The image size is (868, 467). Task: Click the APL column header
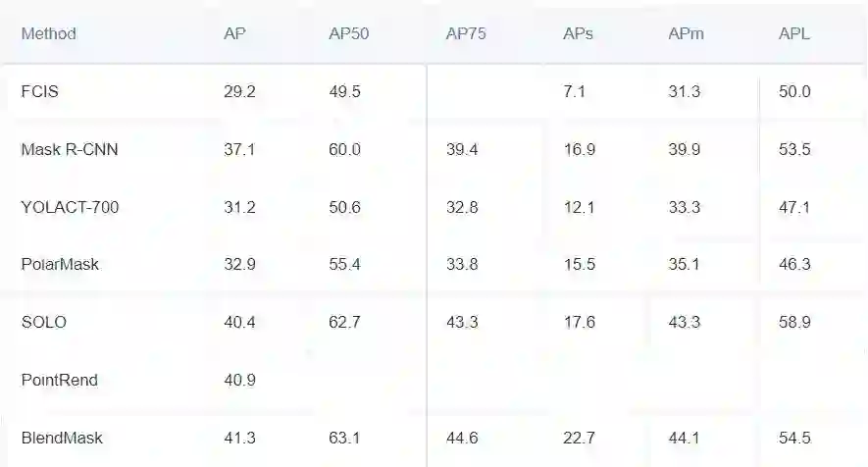pos(794,33)
